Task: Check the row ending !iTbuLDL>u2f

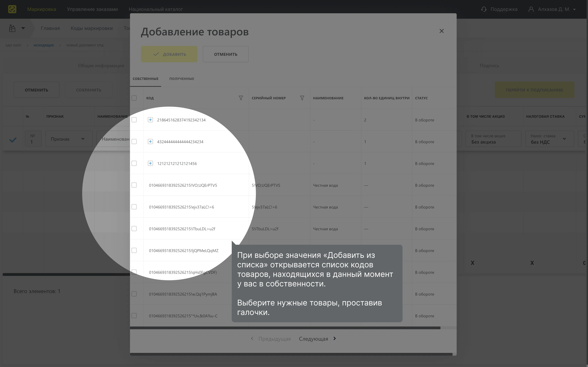Action: tap(134, 229)
